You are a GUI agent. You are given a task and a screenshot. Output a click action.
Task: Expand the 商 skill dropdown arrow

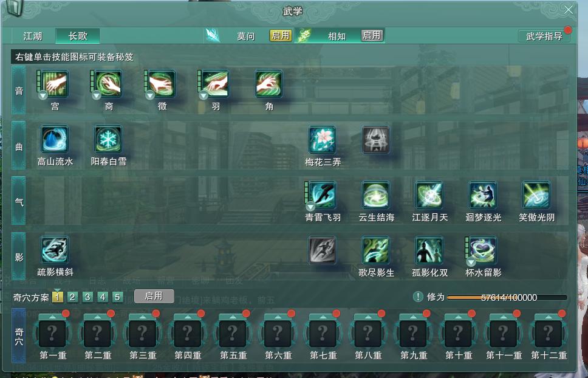click(x=97, y=95)
